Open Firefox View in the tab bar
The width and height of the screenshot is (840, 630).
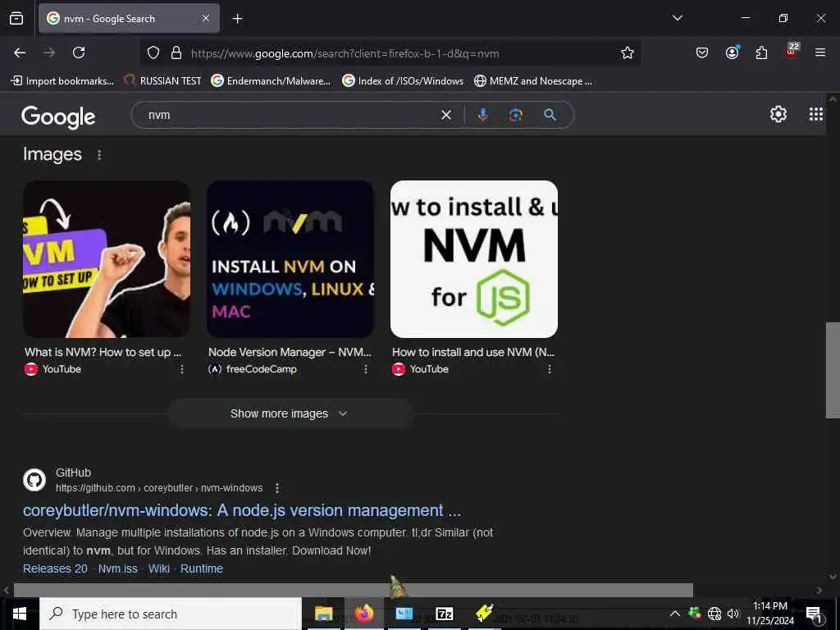click(x=16, y=19)
